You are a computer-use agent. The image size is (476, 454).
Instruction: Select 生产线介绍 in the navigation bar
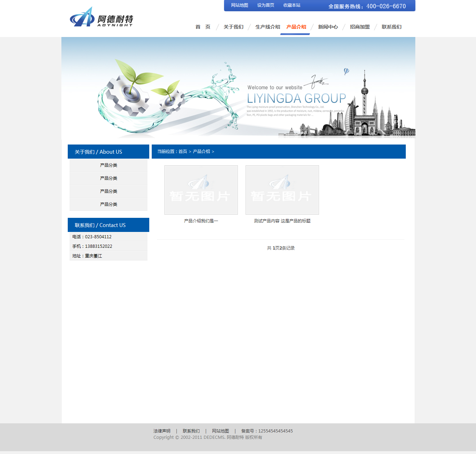coord(267,27)
